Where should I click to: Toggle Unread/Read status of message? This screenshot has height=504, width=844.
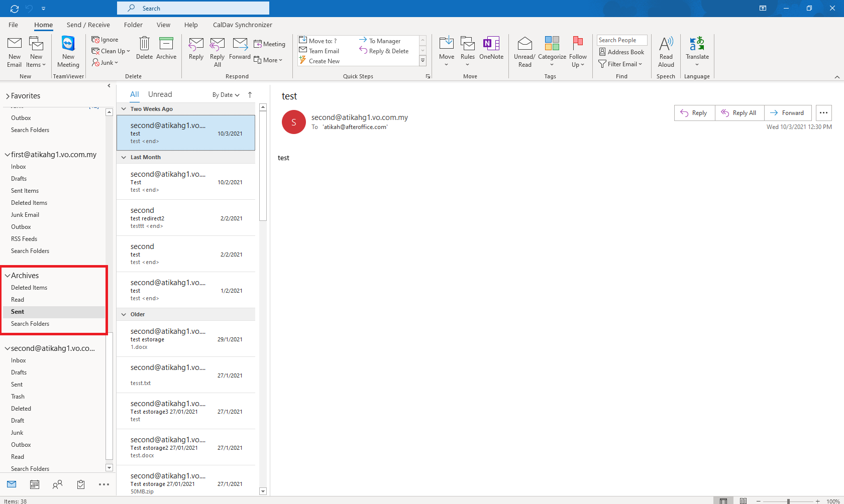click(524, 51)
